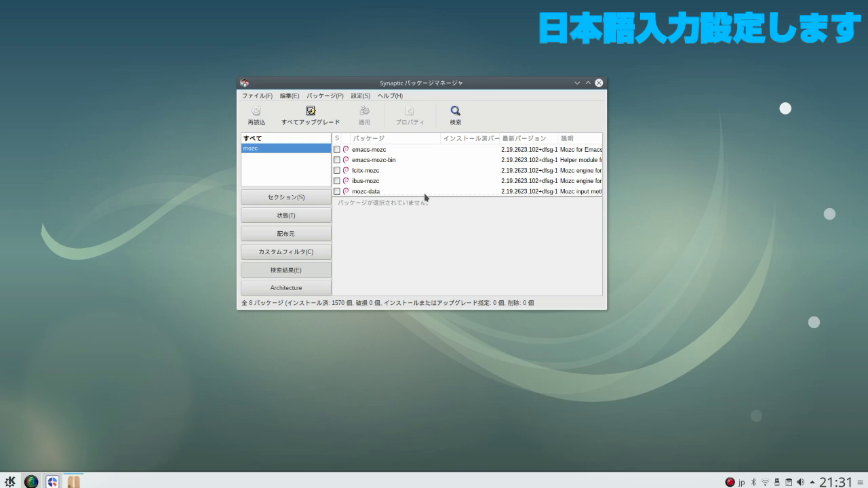The height and width of the screenshot is (488, 868).
Task: Click the red input-method indicator in the tray
Action: (730, 483)
